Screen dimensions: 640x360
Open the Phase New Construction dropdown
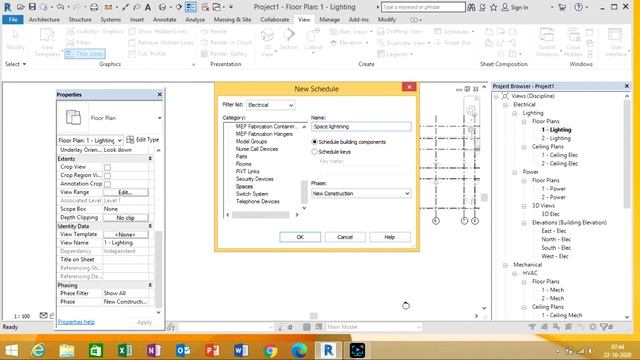(x=361, y=193)
